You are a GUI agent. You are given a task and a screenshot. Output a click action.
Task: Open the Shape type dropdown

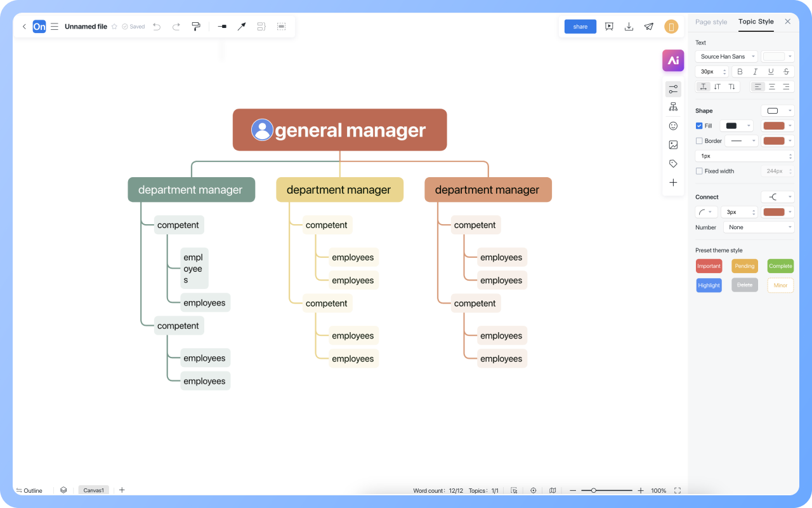(x=777, y=110)
